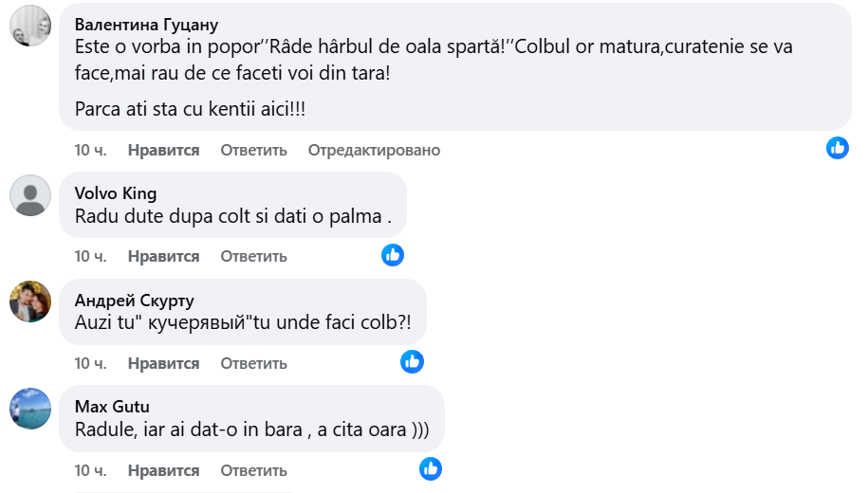868x493 pixels.
Task: Reply to Volvo King's comment
Action: point(253,256)
